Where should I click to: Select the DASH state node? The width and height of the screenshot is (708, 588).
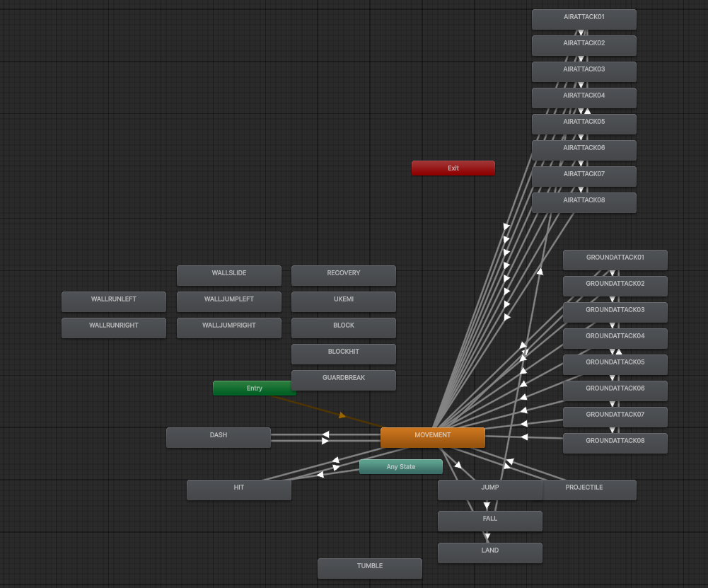pos(218,437)
